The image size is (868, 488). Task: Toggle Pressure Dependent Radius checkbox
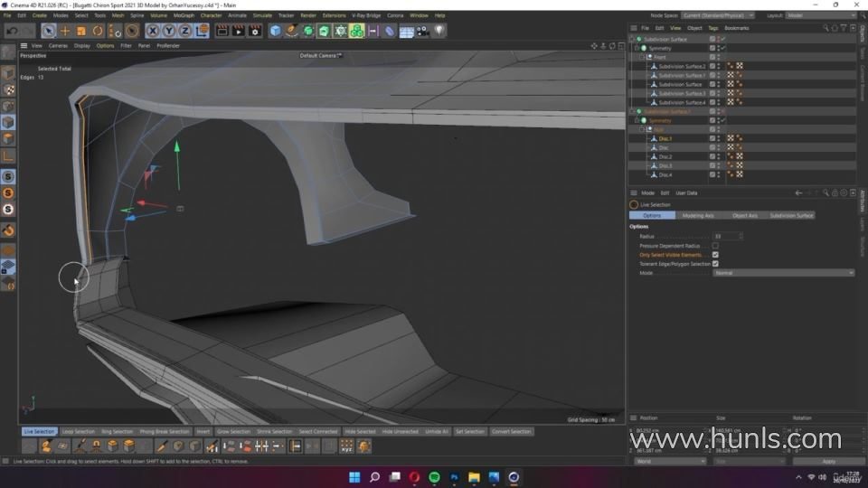(x=715, y=246)
